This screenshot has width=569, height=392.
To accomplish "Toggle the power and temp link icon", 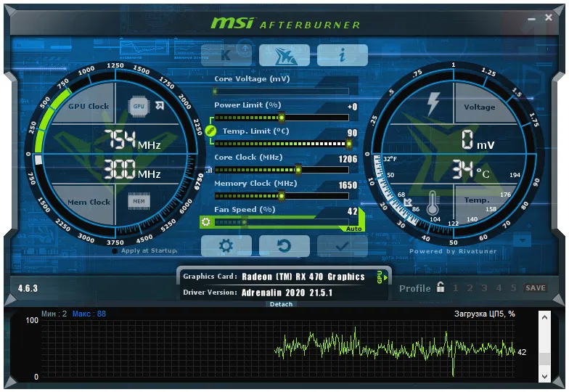I will (210, 131).
